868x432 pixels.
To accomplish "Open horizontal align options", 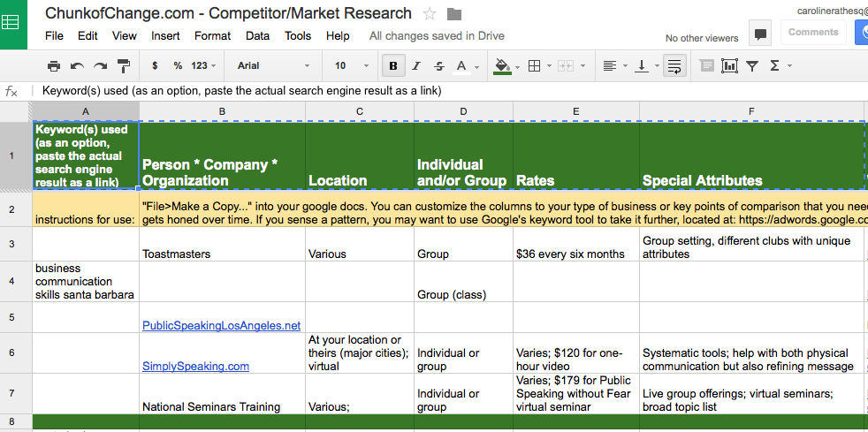I will (610, 66).
